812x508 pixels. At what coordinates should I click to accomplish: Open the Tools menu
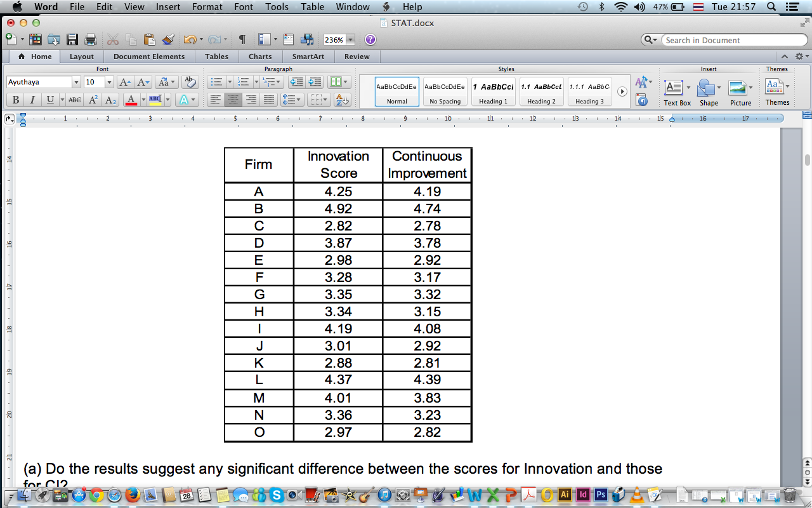click(x=277, y=7)
